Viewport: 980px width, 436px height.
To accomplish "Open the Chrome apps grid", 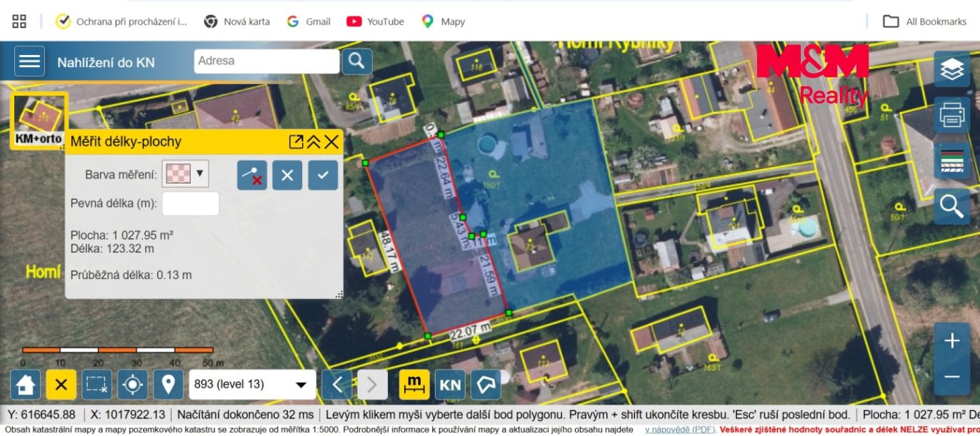I will pyautogui.click(x=19, y=21).
